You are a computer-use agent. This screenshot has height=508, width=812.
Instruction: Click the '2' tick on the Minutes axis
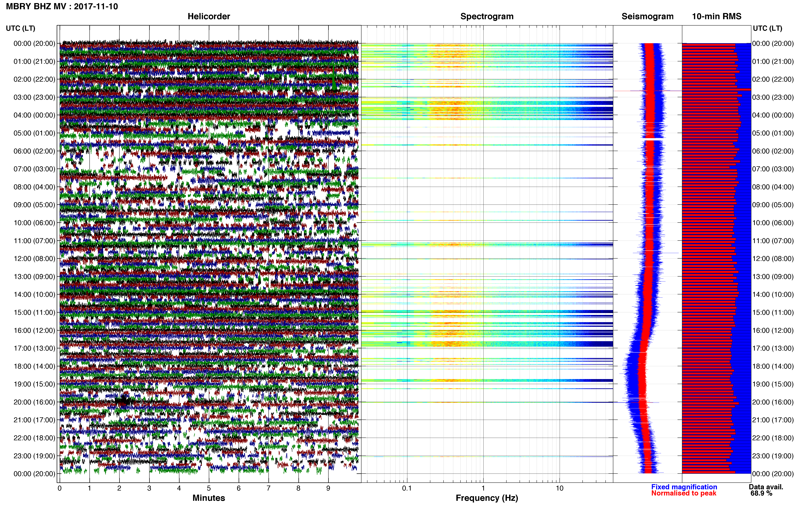tap(119, 488)
